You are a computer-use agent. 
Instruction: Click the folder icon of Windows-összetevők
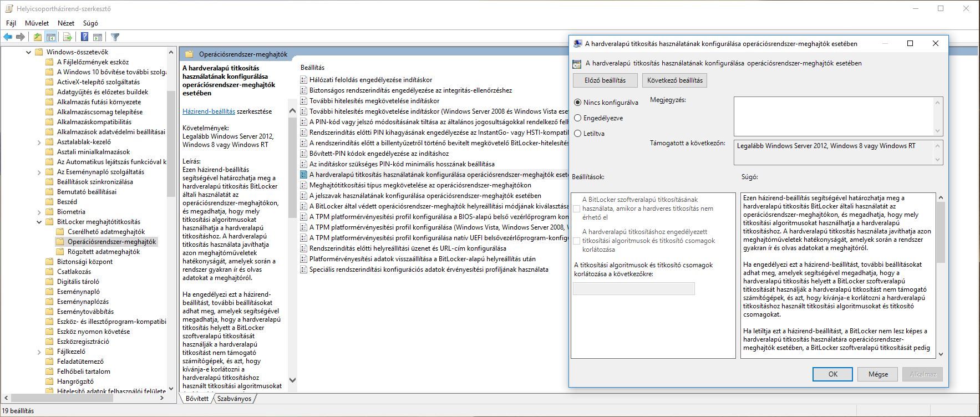click(39, 52)
